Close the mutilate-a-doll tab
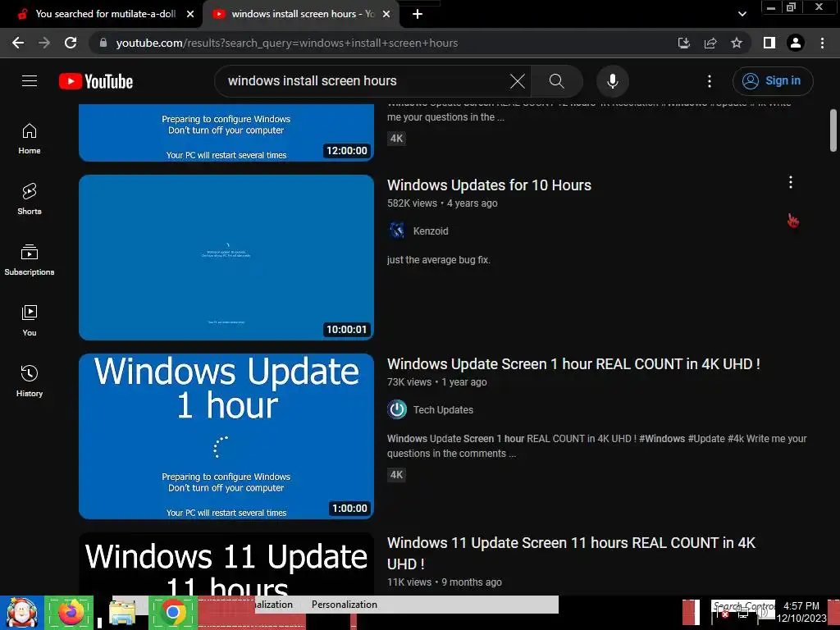The height and width of the screenshot is (630, 840). click(190, 14)
